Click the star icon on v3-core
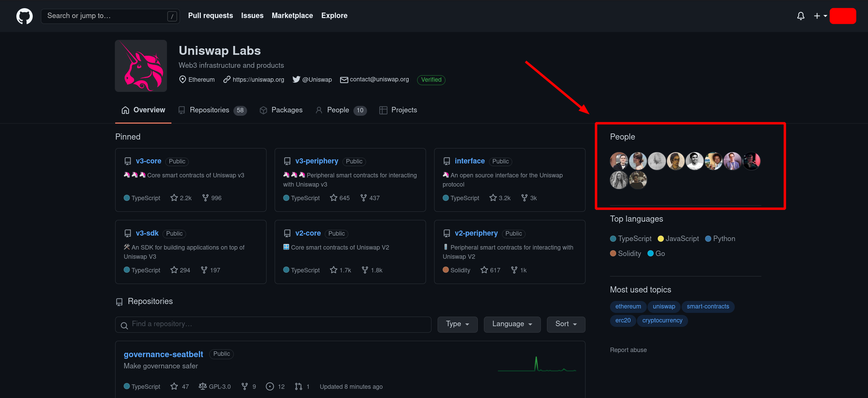This screenshot has height=398, width=868. click(174, 198)
